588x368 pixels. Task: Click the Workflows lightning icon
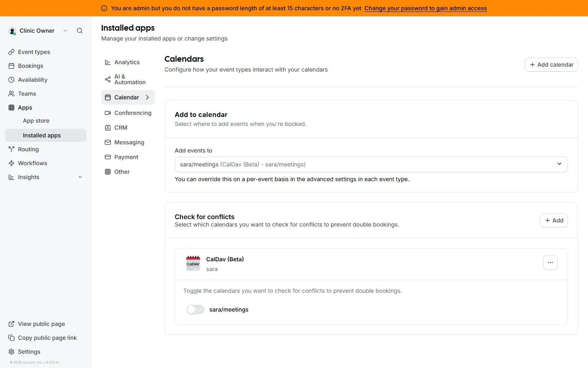[11, 163]
